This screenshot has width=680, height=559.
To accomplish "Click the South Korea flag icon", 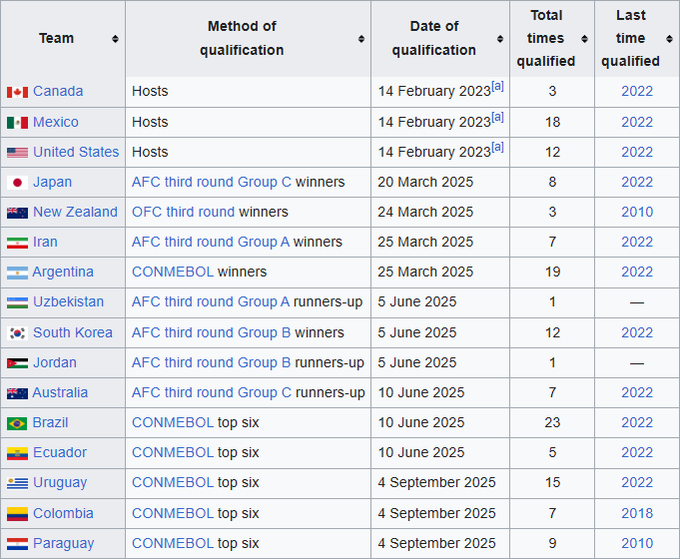I will [x=17, y=333].
